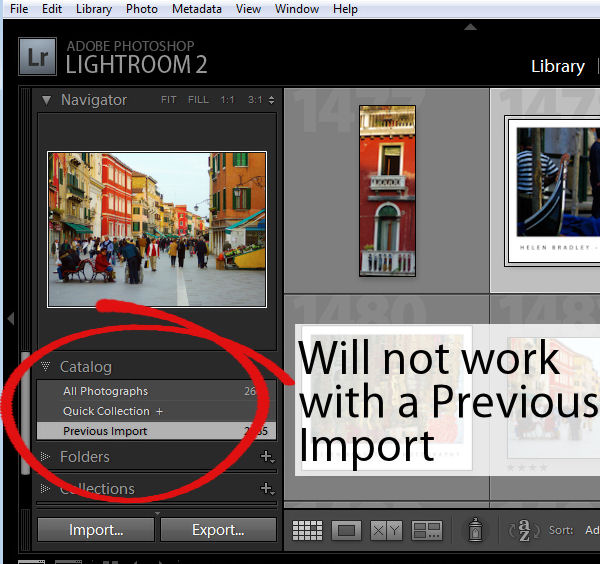Switch to Compare view (XY)
This screenshot has width=600, height=564.
[386, 530]
